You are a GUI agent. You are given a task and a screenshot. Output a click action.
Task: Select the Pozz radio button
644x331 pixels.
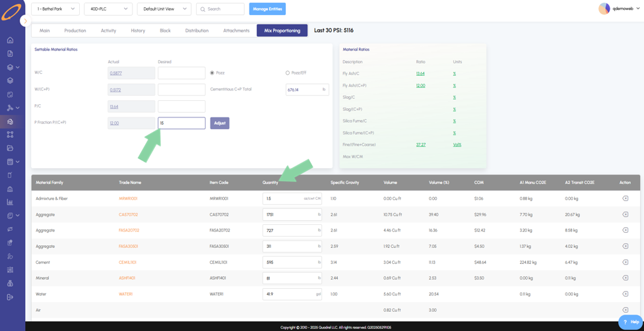tap(212, 73)
